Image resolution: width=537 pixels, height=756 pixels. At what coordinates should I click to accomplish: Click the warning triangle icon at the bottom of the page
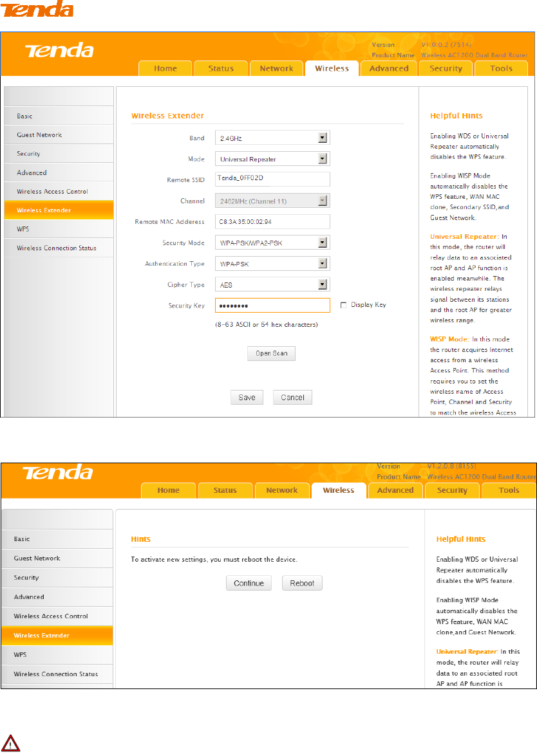[10, 743]
